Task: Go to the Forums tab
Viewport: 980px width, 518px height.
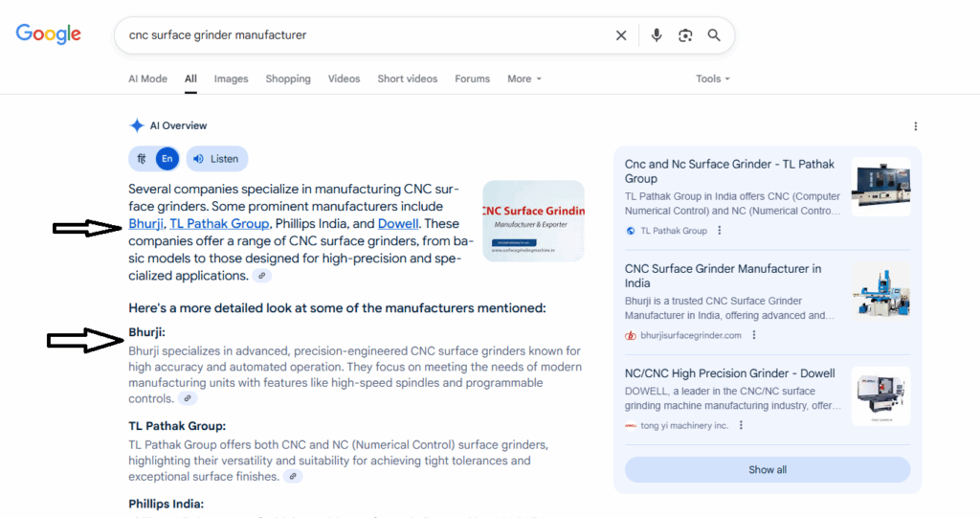Action: coord(473,79)
